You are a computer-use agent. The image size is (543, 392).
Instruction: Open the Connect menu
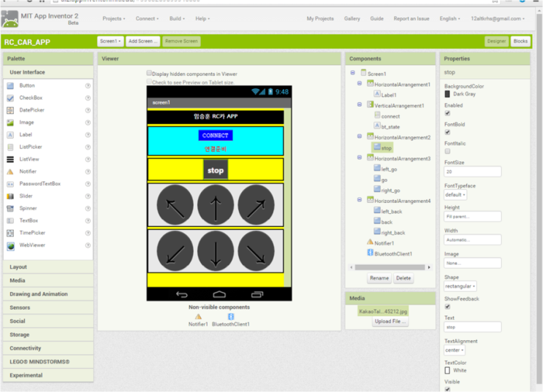[x=147, y=19]
